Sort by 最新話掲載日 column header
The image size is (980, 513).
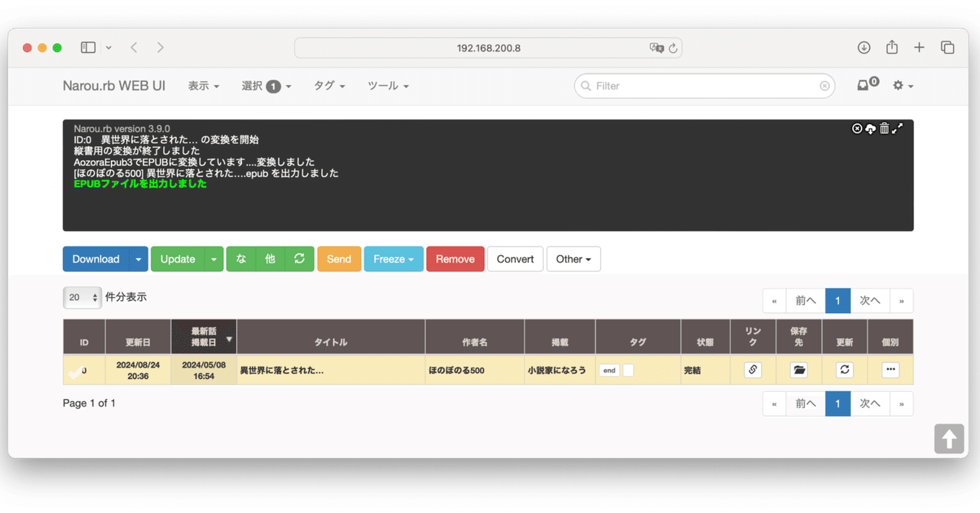203,336
